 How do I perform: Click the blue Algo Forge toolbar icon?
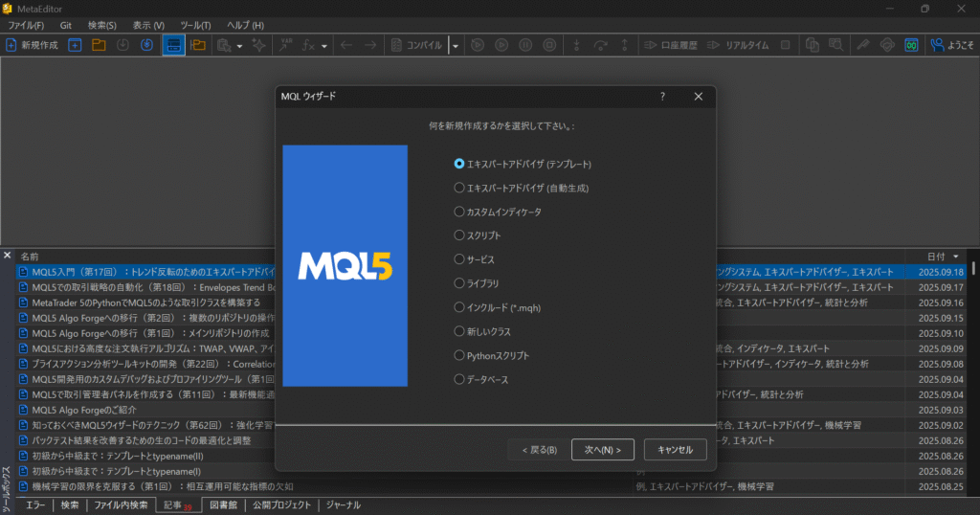tap(911, 45)
